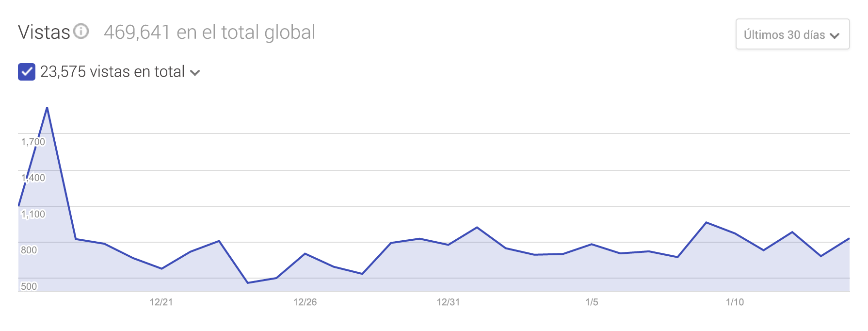Click the highest peak of the views graph

click(x=47, y=108)
